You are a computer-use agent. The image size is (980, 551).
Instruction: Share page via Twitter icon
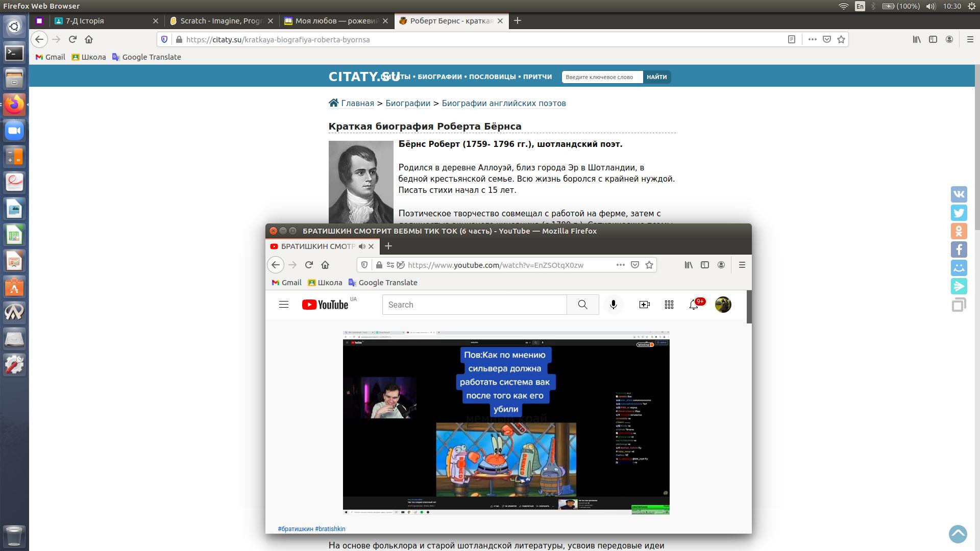tap(959, 213)
